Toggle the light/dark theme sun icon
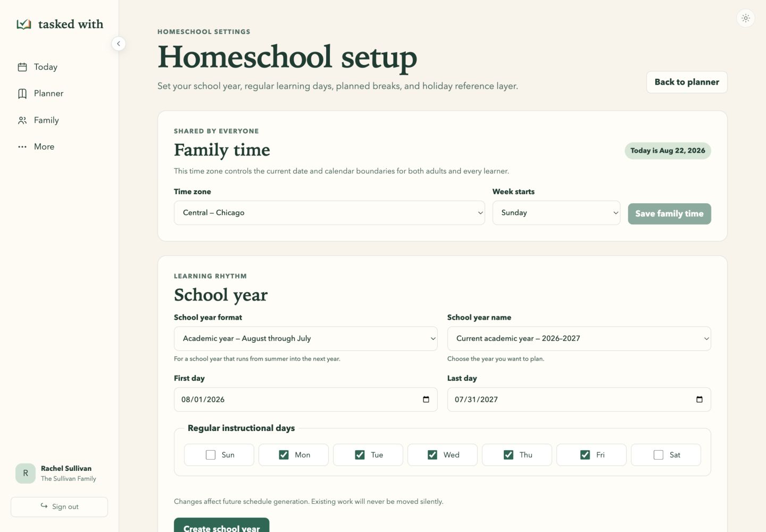The width and height of the screenshot is (766, 532). click(746, 18)
